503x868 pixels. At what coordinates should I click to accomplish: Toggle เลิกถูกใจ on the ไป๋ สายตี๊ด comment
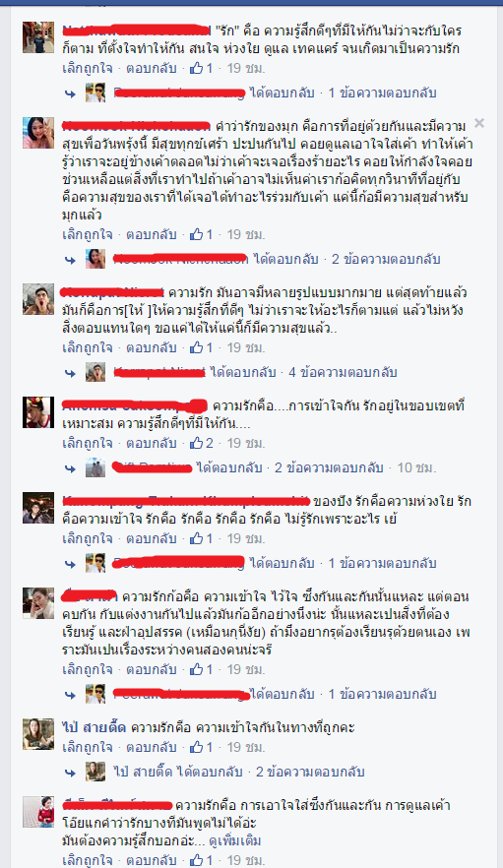[x=88, y=747]
